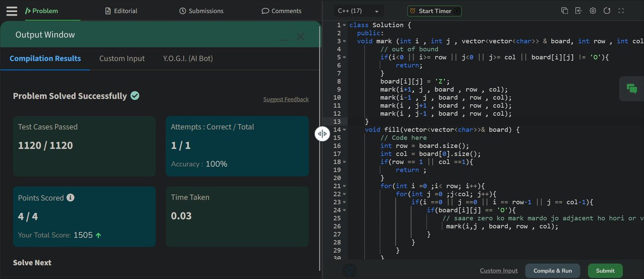The image size is (644, 279).
Task: Open the C++ (17) language dropdown
Action: click(x=358, y=11)
